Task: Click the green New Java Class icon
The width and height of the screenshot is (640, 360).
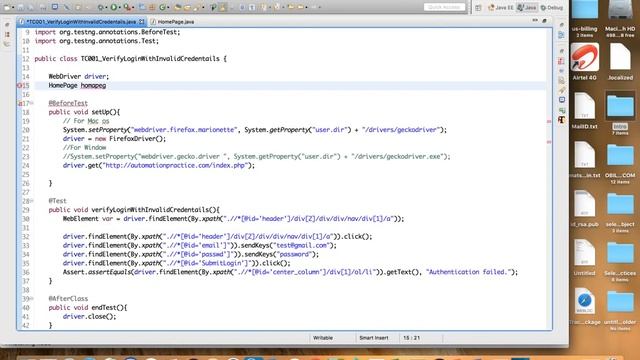Action: 162,7
